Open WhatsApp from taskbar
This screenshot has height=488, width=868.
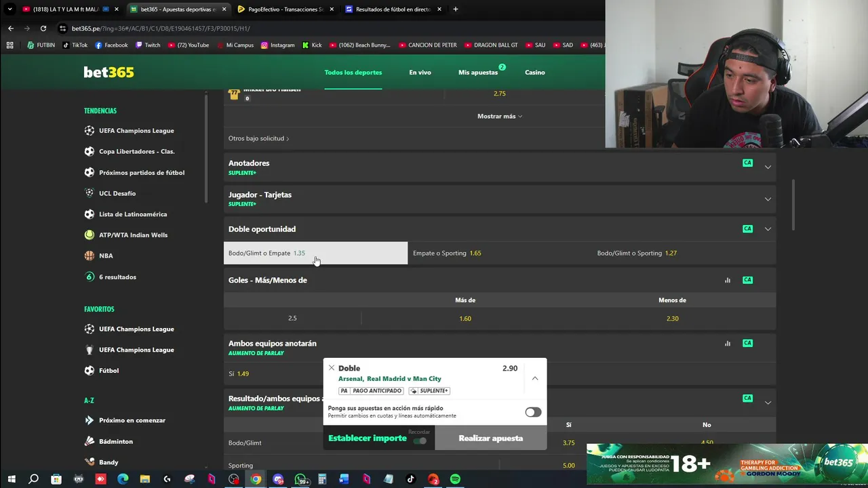point(300,479)
